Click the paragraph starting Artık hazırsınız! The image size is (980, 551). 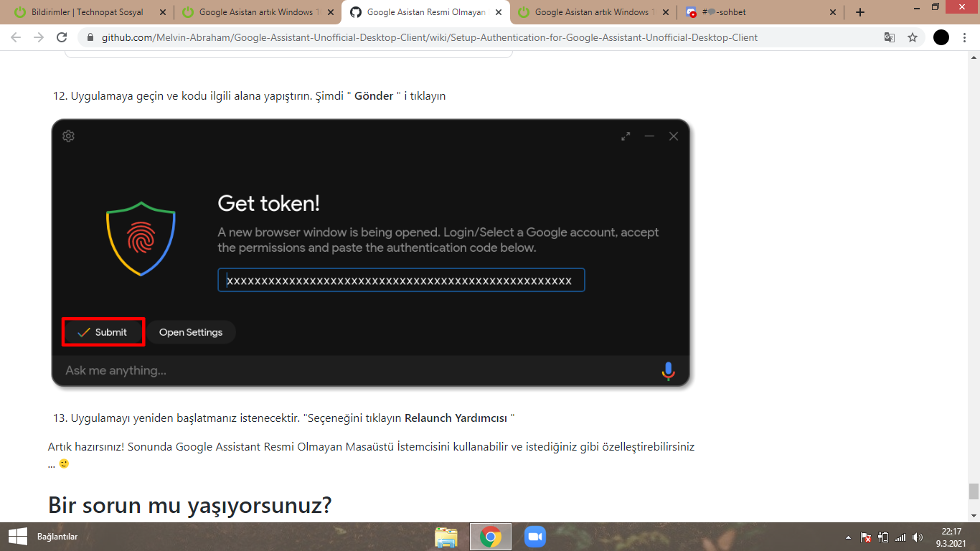click(371, 455)
